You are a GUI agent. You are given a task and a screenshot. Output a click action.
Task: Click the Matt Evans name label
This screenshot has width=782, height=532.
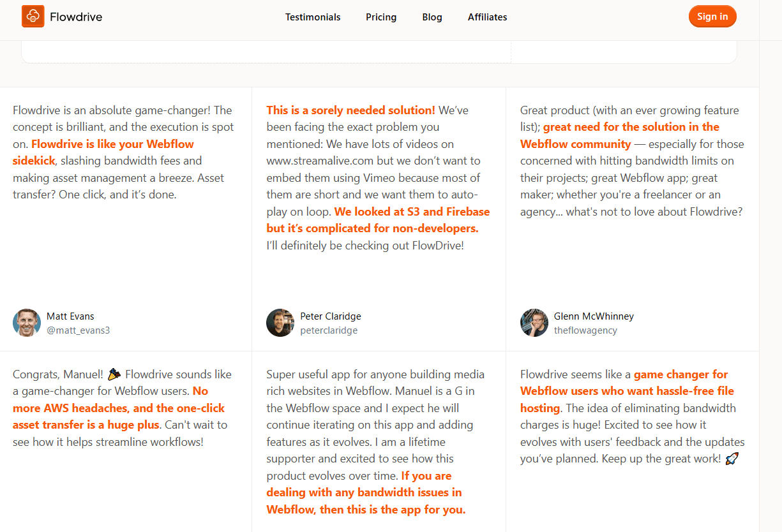point(70,316)
